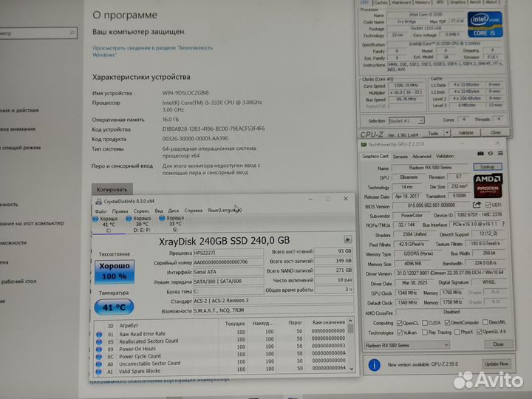Open the Справка menu in CrystalDiskInfo
The image size is (532, 399).
194,211
